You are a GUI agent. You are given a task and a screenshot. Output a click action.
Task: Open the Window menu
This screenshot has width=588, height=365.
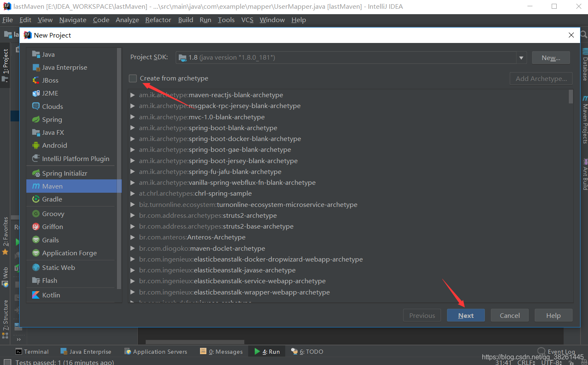(272, 20)
